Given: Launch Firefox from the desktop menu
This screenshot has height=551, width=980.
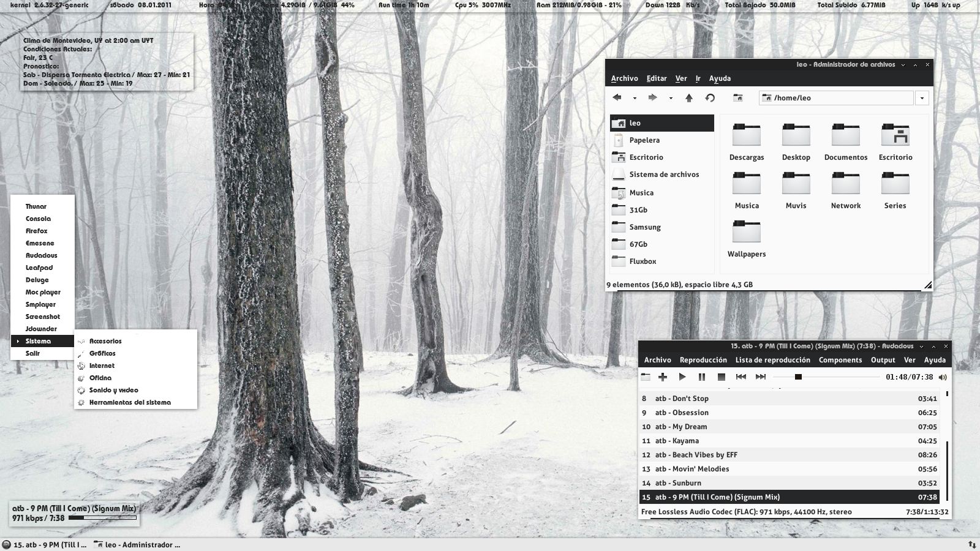Looking at the screenshot, I should [x=43, y=231].
